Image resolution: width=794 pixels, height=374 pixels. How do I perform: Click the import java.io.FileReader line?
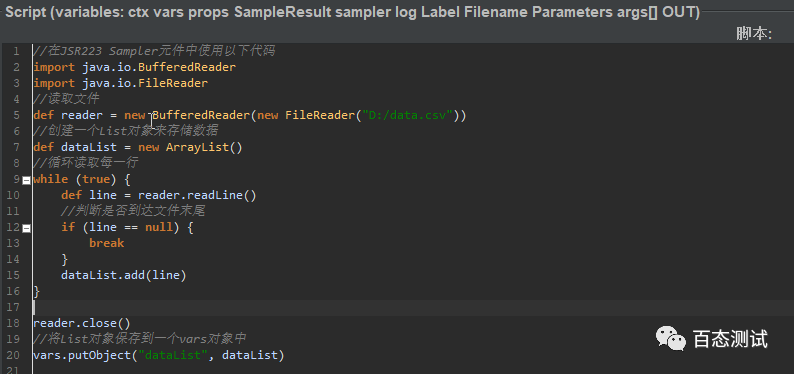[x=121, y=84]
